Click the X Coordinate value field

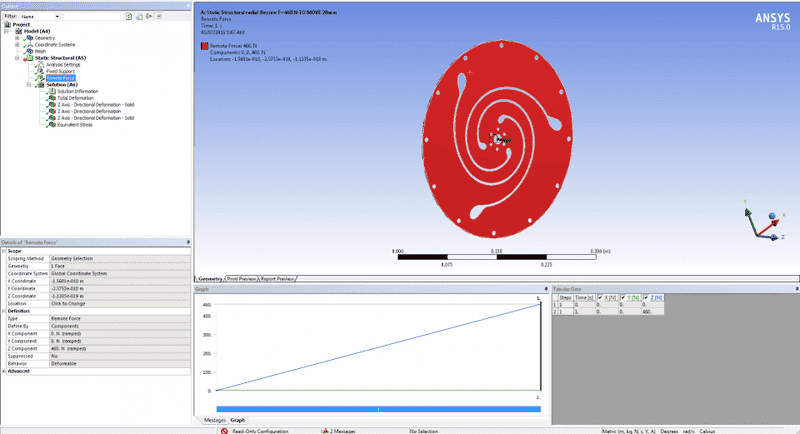[120, 281]
